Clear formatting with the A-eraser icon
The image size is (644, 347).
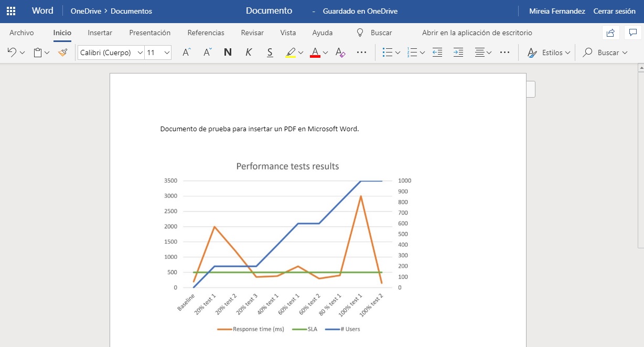pos(340,52)
